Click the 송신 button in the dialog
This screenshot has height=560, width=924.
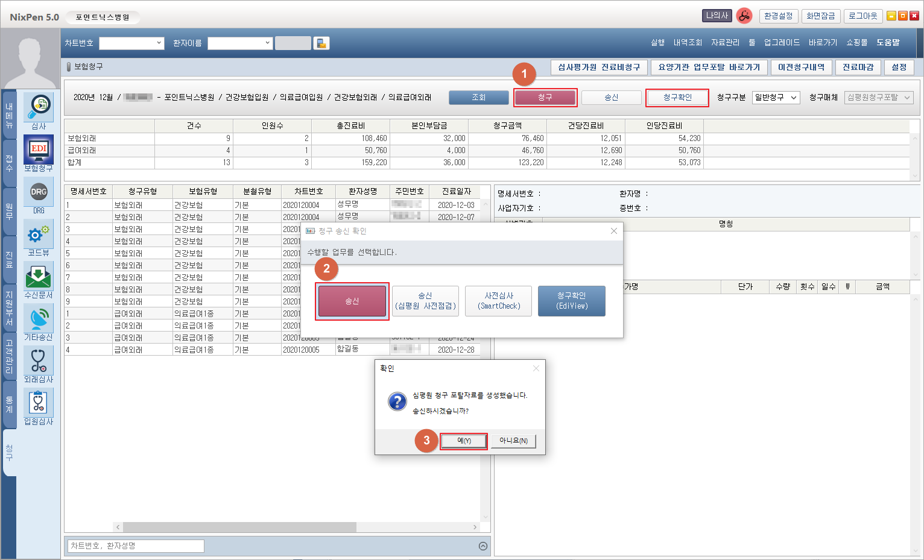(352, 301)
